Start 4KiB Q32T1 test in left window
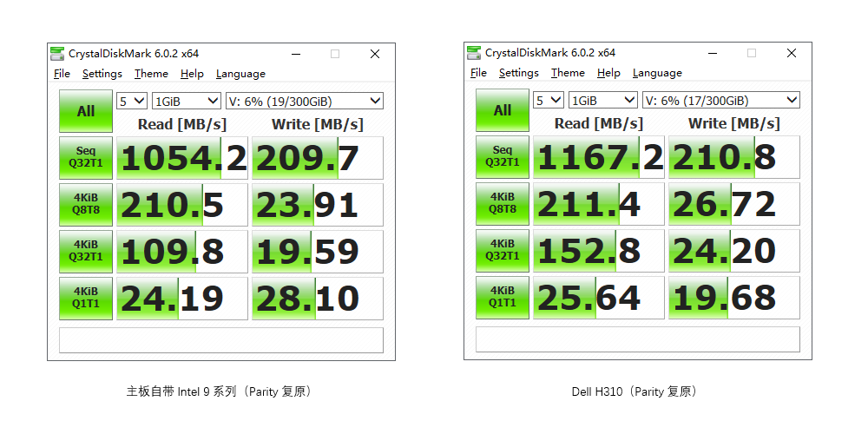The width and height of the screenshot is (868, 434). coord(86,252)
